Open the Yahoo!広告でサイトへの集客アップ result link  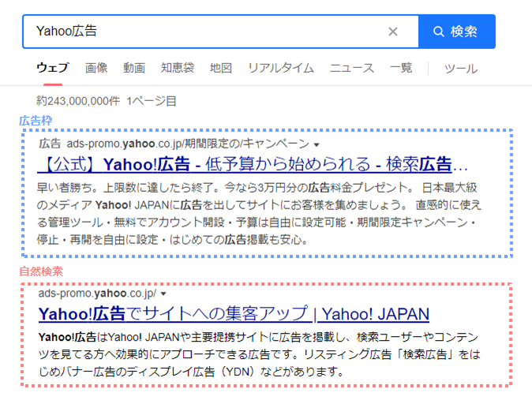click(234, 313)
